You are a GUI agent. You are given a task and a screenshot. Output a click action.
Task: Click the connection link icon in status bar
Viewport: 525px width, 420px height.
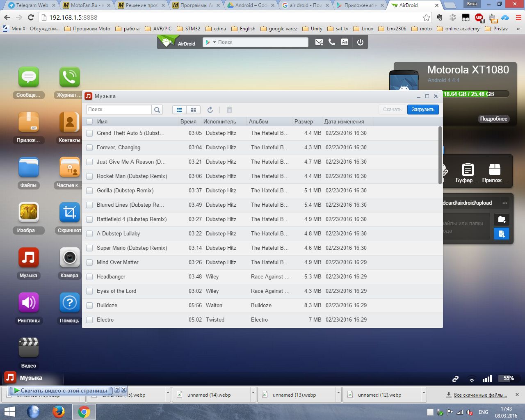coord(455,379)
